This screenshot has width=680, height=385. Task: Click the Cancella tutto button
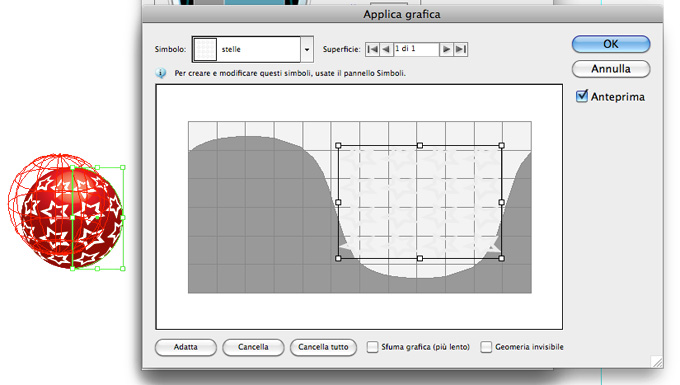tap(324, 347)
